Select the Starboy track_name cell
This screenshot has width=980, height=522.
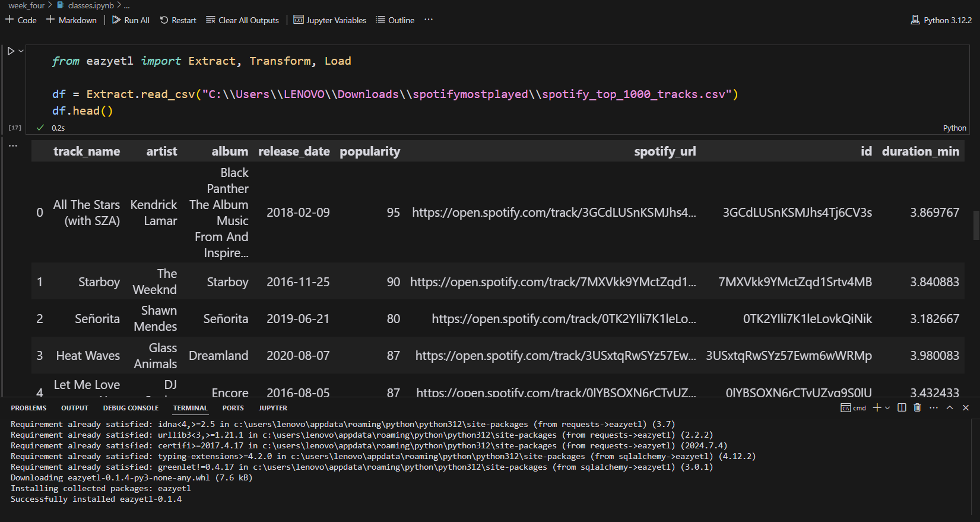coord(99,282)
